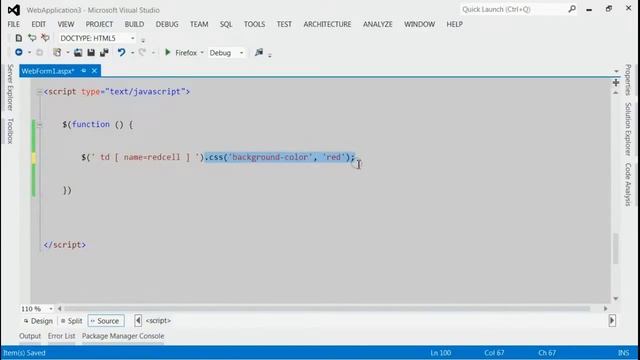Open the HELP menu
Image resolution: width=640 pixels, height=360 pixels.
point(454,24)
